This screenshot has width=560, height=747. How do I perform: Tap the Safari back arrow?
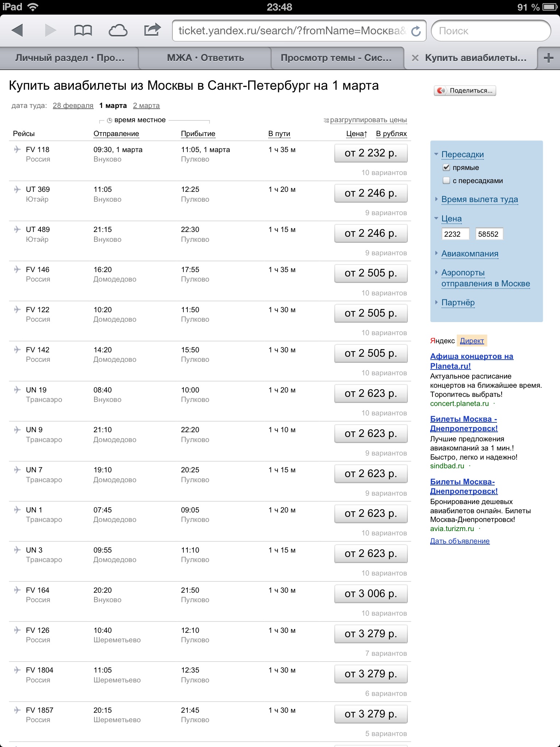pyautogui.click(x=17, y=31)
